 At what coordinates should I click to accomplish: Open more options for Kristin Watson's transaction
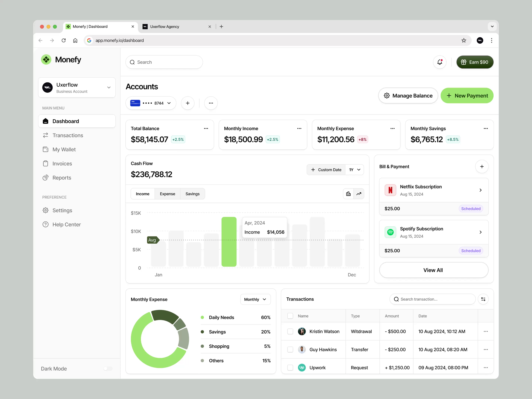486,331
